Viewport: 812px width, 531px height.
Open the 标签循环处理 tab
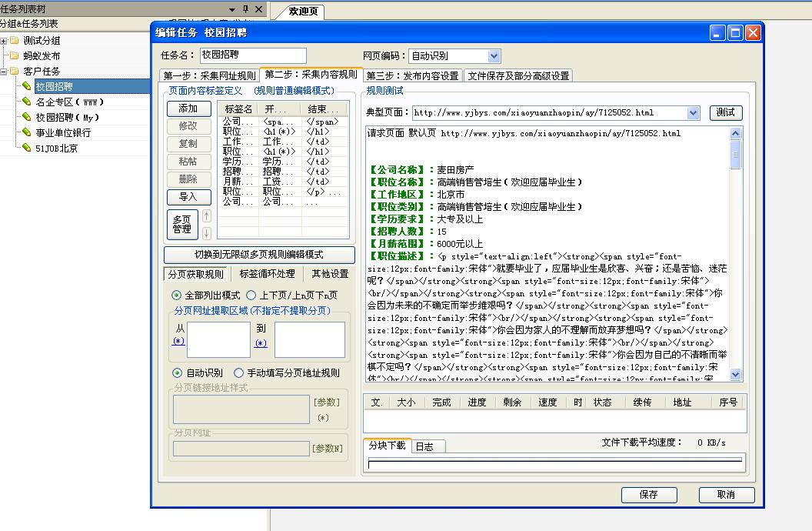(x=268, y=273)
